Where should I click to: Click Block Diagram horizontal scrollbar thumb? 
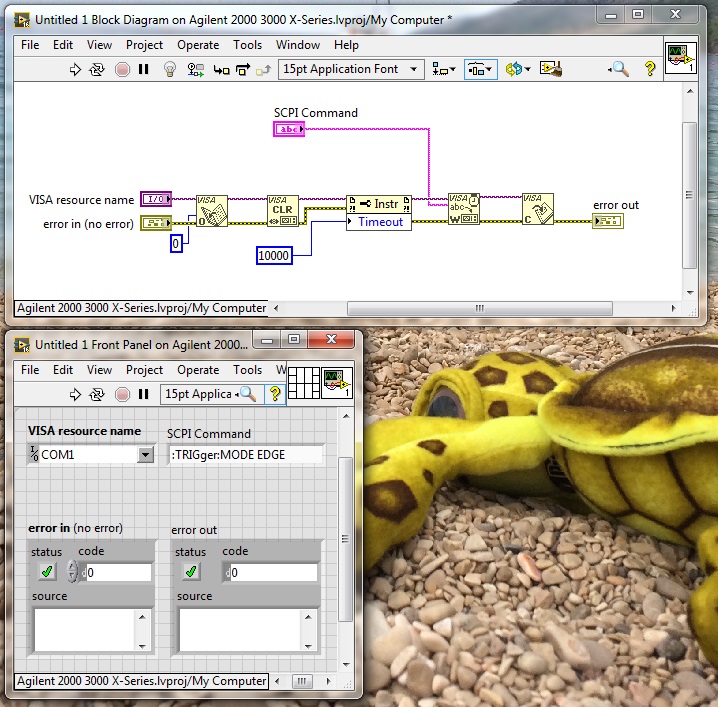[479, 308]
